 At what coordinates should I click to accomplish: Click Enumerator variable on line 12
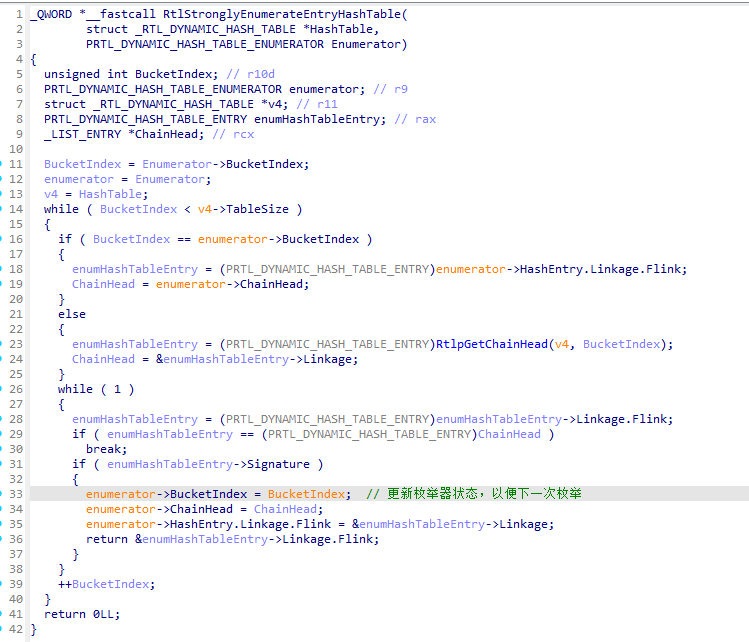170,179
